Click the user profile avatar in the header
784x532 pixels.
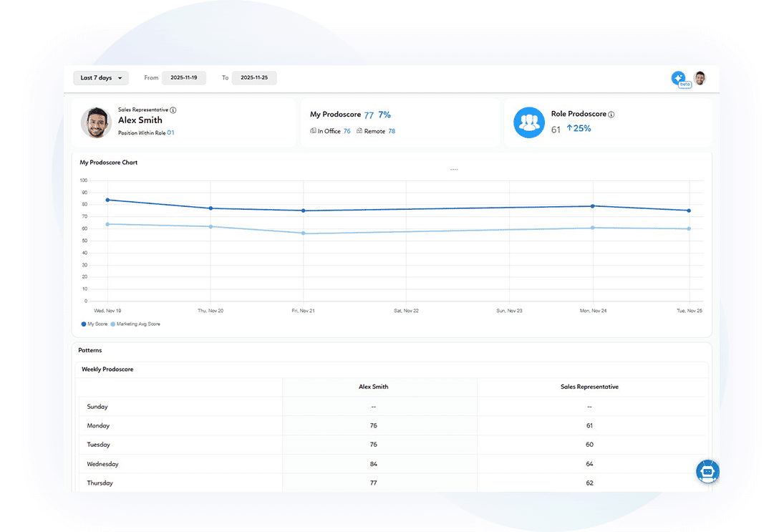tap(700, 78)
